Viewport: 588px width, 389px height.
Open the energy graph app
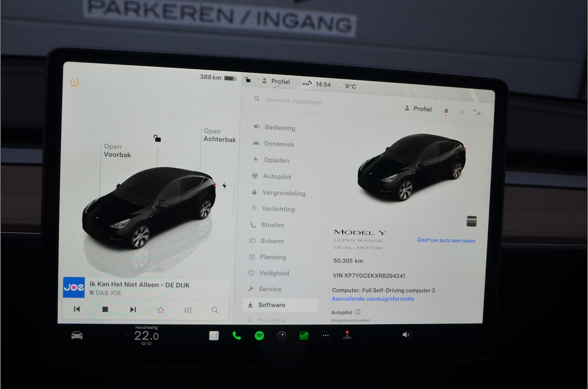(x=304, y=336)
